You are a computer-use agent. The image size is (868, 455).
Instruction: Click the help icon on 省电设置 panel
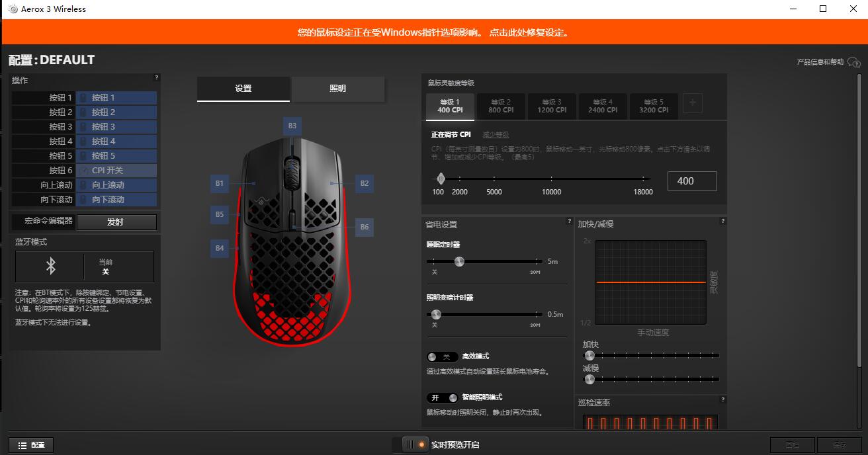pyautogui.click(x=570, y=221)
